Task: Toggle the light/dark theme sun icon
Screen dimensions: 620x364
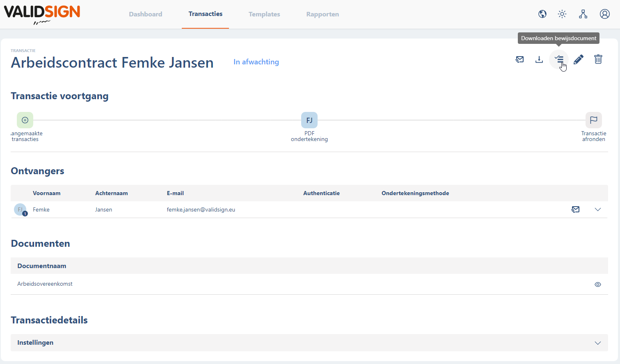Action: click(x=562, y=14)
